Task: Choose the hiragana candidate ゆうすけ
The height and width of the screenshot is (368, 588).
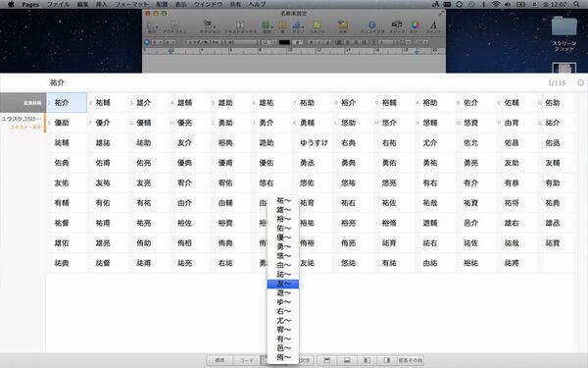Action: tap(314, 142)
